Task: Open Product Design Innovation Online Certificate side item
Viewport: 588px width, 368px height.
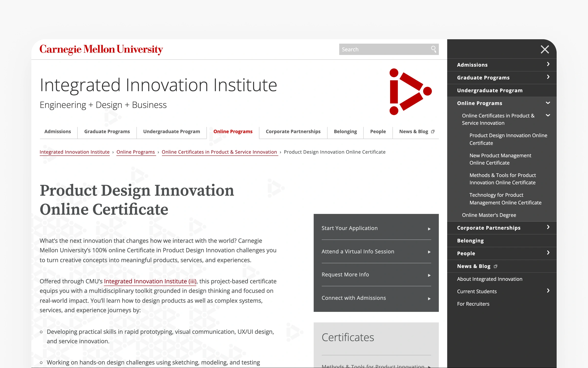Action: 508,139
